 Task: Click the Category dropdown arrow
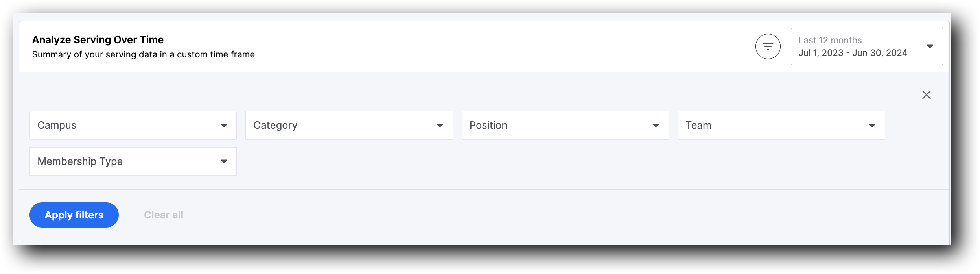click(440, 125)
